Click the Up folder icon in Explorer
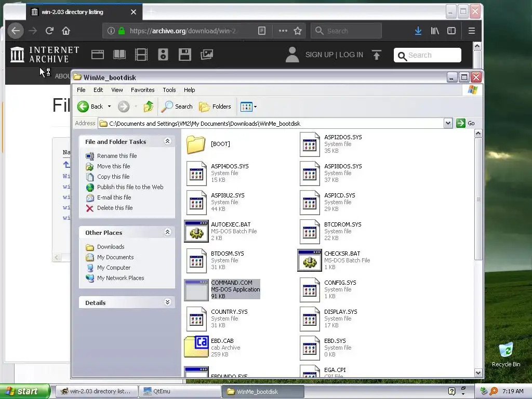This screenshot has width=532, height=399. tap(148, 107)
